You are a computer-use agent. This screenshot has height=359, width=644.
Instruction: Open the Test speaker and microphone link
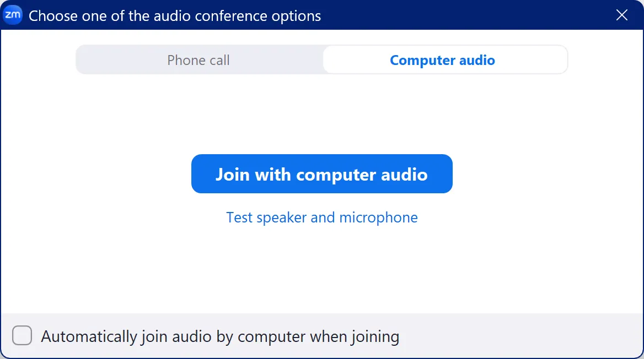tap(322, 217)
